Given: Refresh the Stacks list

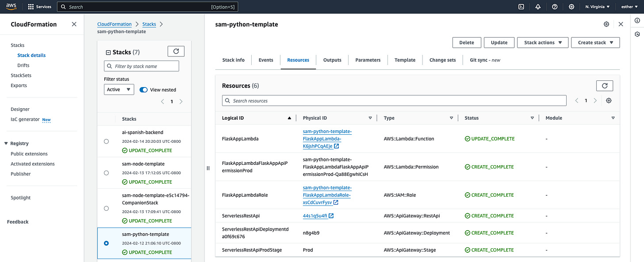Looking at the screenshot, I should tap(176, 51).
